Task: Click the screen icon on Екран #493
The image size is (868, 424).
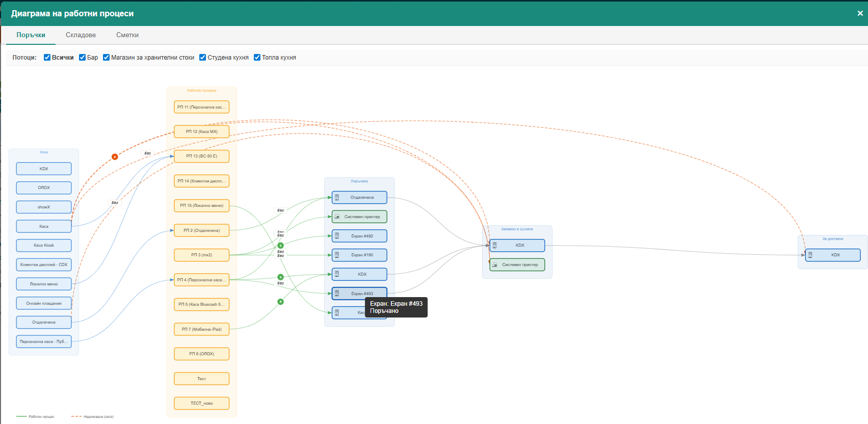Action: (337, 294)
